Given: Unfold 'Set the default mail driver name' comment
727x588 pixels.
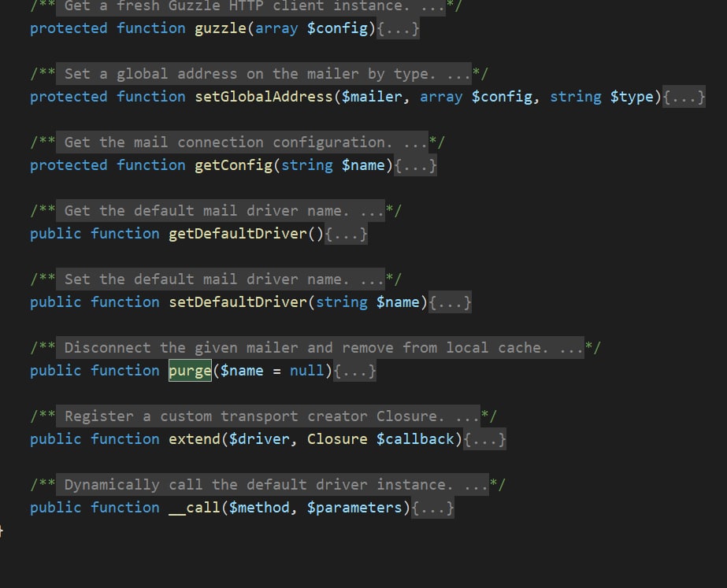Looking at the screenshot, I should [x=221, y=279].
